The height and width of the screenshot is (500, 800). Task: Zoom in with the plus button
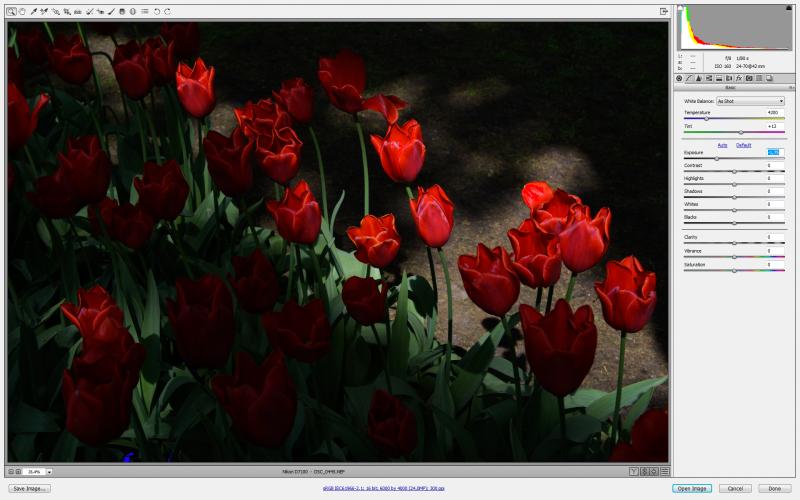(18, 472)
